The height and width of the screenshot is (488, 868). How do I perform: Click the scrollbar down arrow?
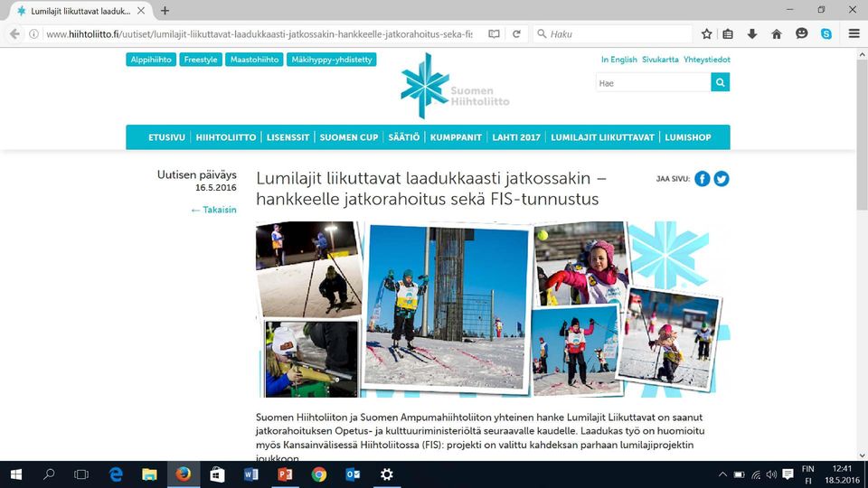[862, 455]
